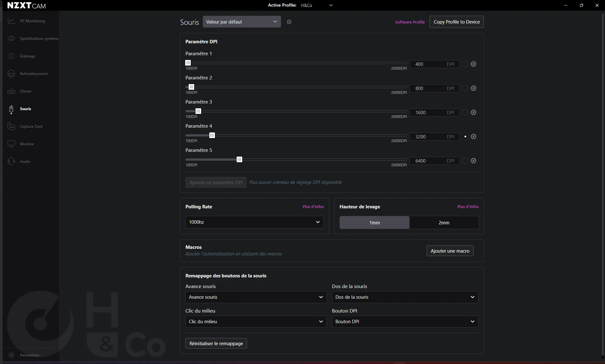
Task: Open the 1000hz polling rate dropdown
Action: (x=254, y=222)
